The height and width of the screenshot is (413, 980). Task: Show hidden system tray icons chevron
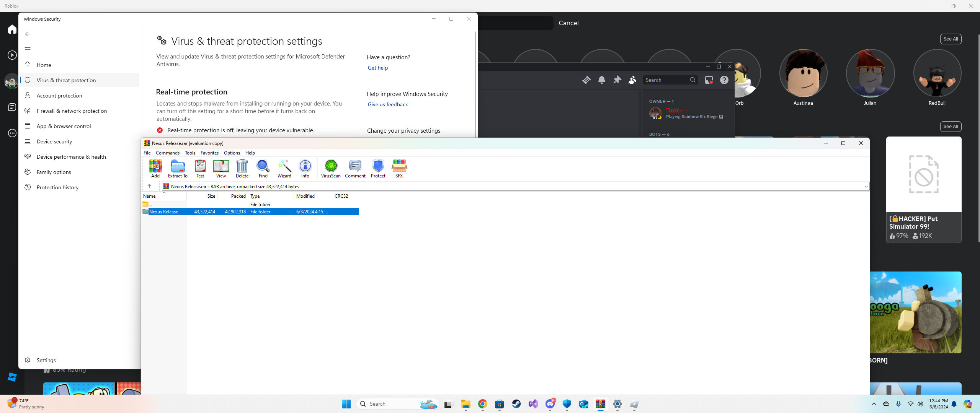coord(874,404)
